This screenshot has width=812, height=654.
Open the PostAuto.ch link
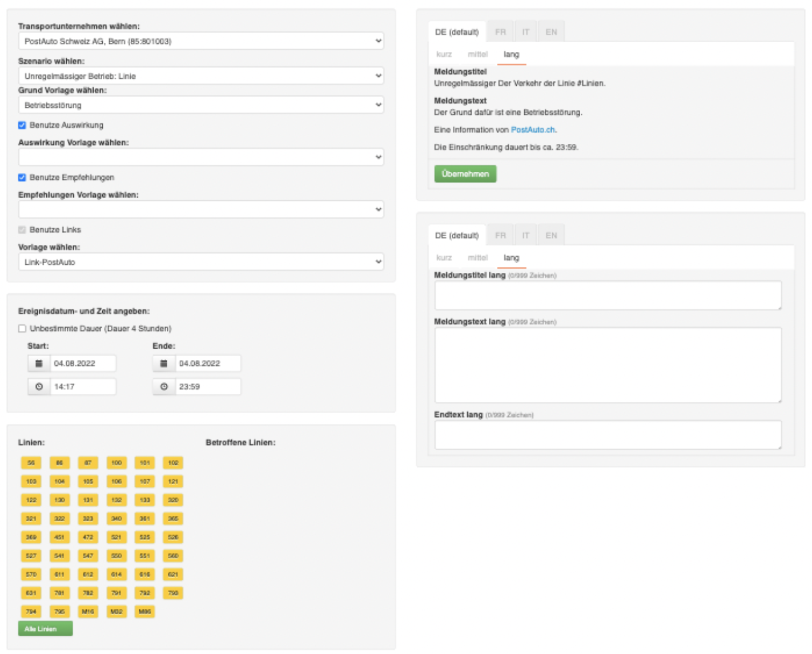(532, 130)
